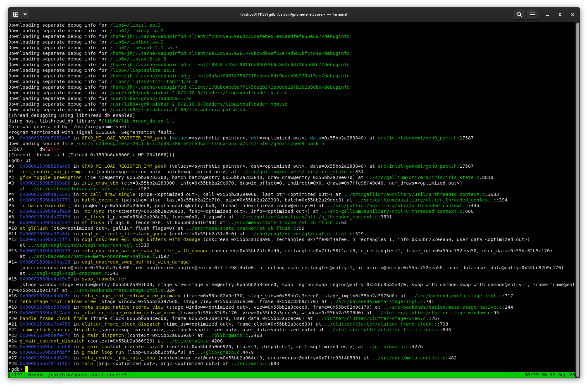
Task: Click the mesa-23.1.6 gen9_pack.h source path
Action: coord(200,144)
